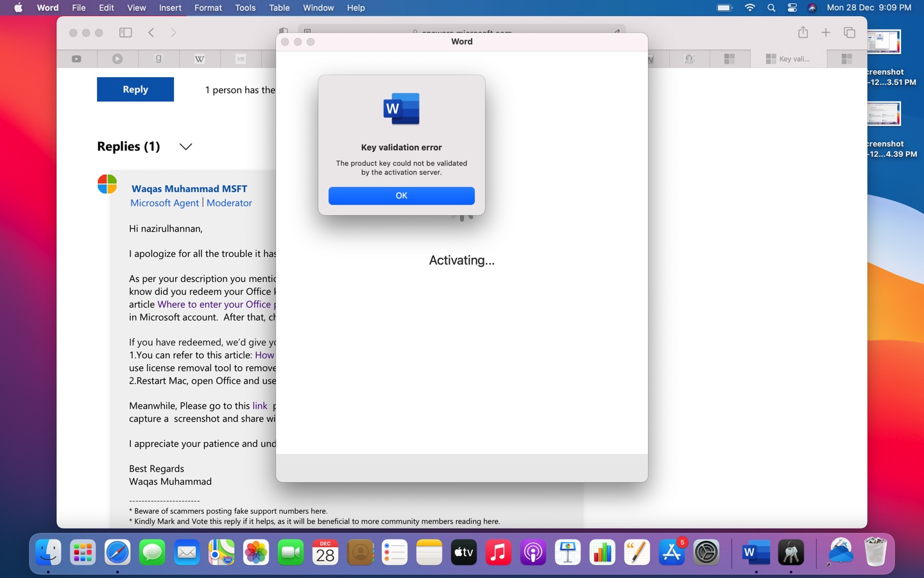Open the Waqas Muhammad MSFT profile link

point(189,189)
